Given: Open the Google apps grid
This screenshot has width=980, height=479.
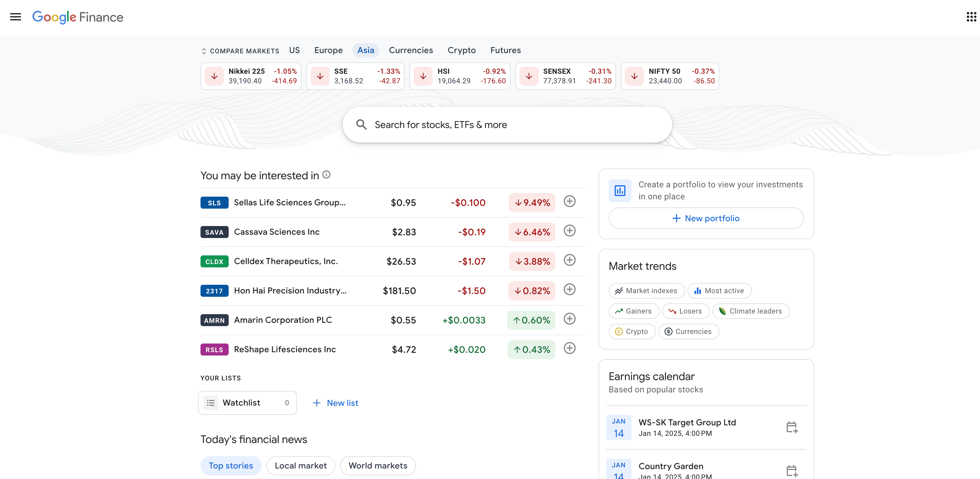Looking at the screenshot, I should (x=971, y=17).
